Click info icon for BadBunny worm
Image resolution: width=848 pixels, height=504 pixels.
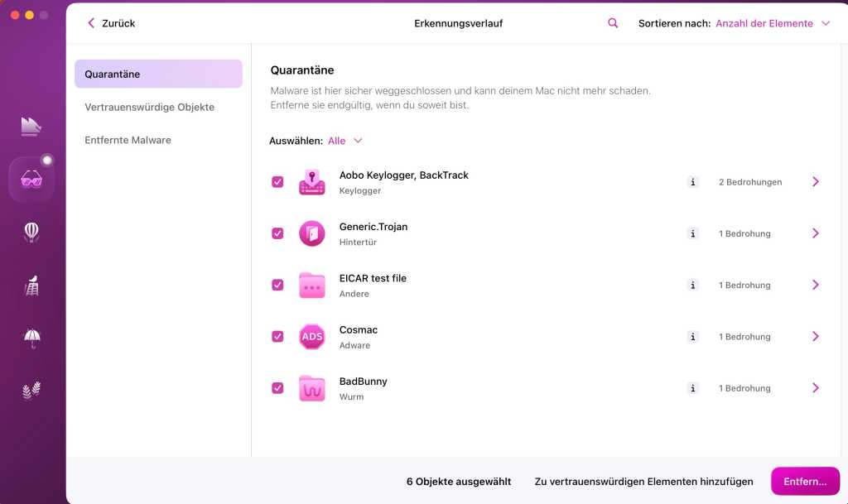(693, 388)
